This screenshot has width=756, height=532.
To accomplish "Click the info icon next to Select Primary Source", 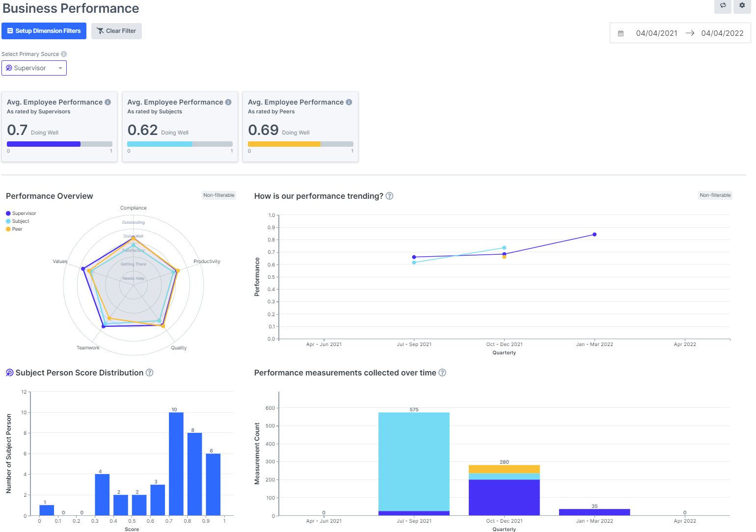I will (63, 54).
